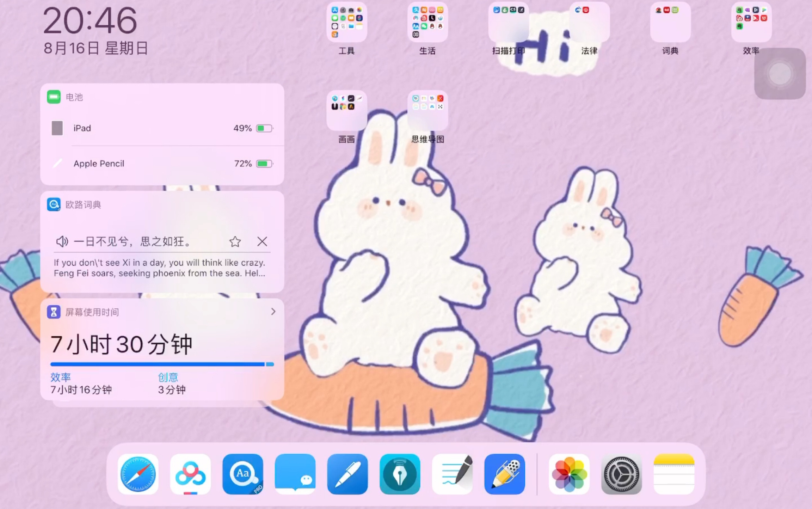Open Baidu Netdisk cloud app in dock

click(x=190, y=474)
